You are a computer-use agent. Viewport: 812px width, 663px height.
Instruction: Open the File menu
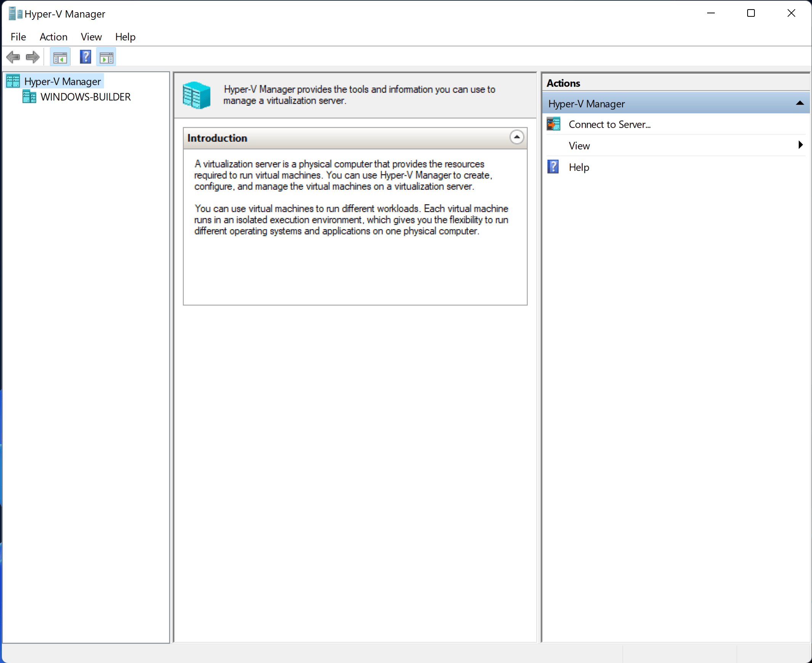pos(18,37)
